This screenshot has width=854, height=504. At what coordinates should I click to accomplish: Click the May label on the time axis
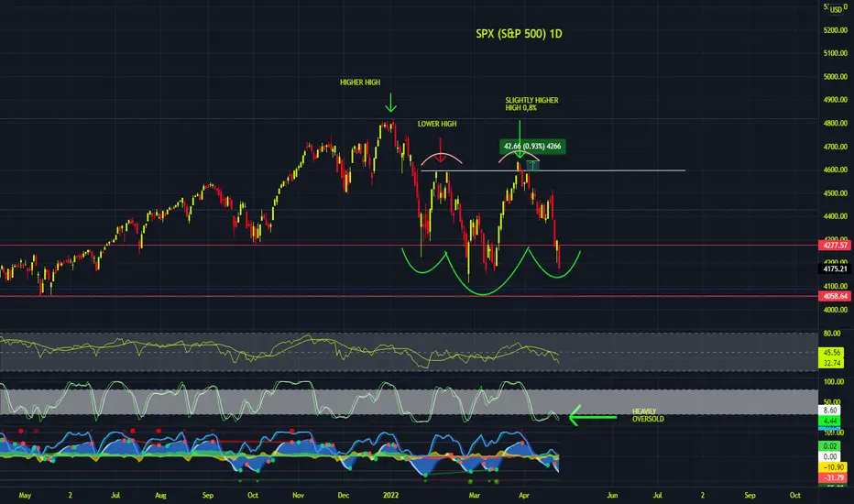(x=25, y=495)
